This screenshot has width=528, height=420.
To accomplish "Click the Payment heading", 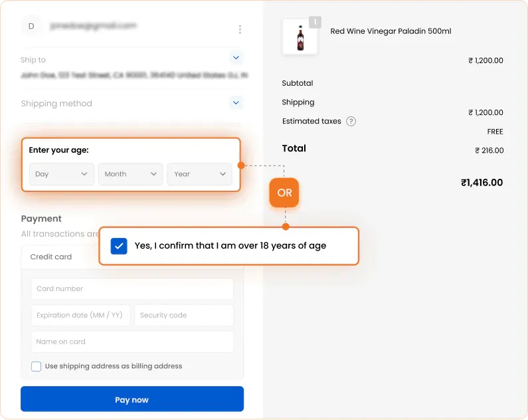I will click(x=41, y=219).
